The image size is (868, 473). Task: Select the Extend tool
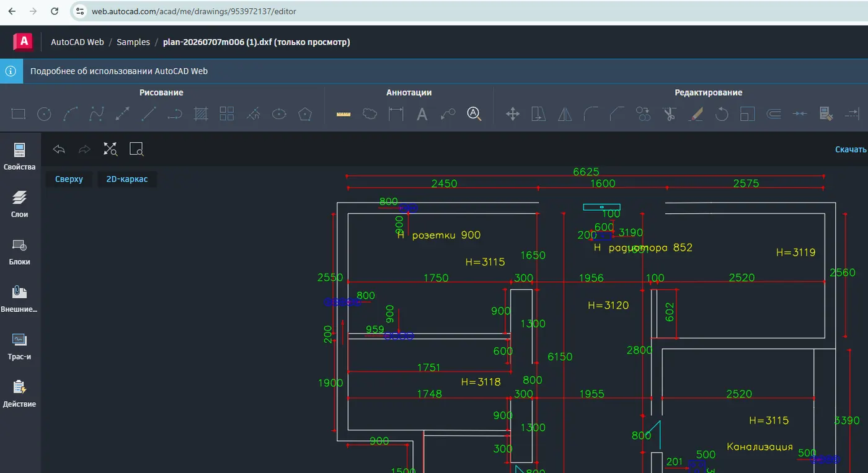coord(852,113)
